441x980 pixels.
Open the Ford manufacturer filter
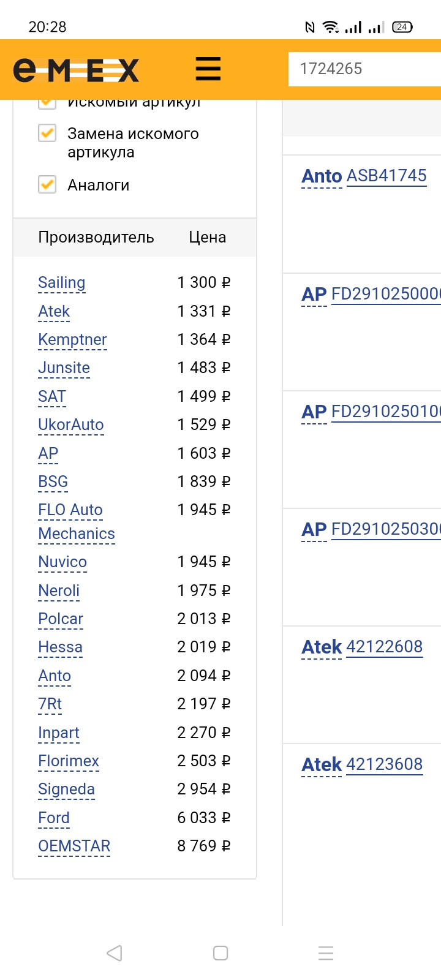pyautogui.click(x=54, y=818)
